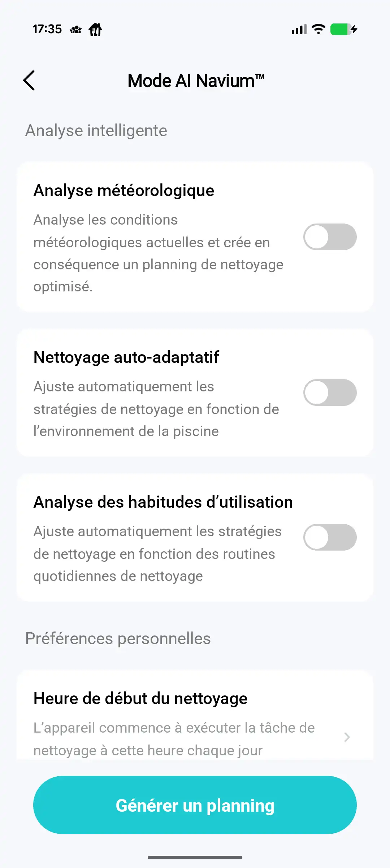The width and height of the screenshot is (390, 868).
Task: Go back using the back arrow
Action: point(29,80)
